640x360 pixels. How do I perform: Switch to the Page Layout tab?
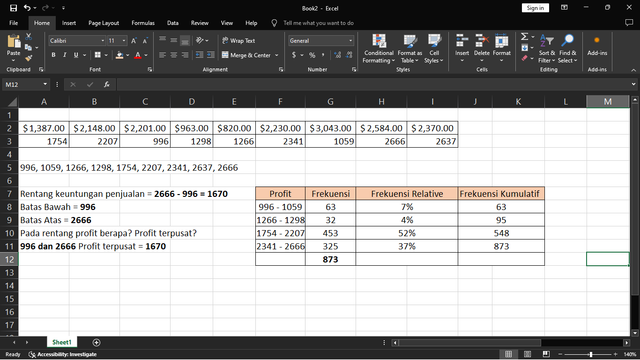104,23
